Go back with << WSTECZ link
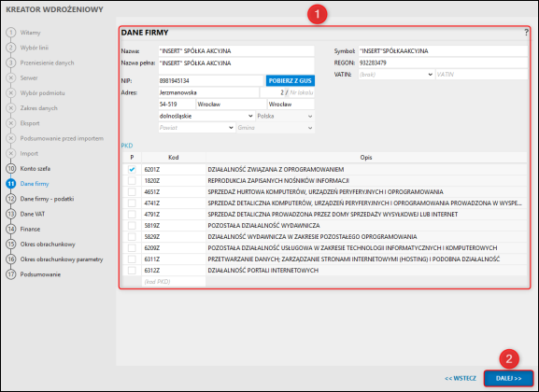The height and width of the screenshot is (392, 539). coord(461,378)
